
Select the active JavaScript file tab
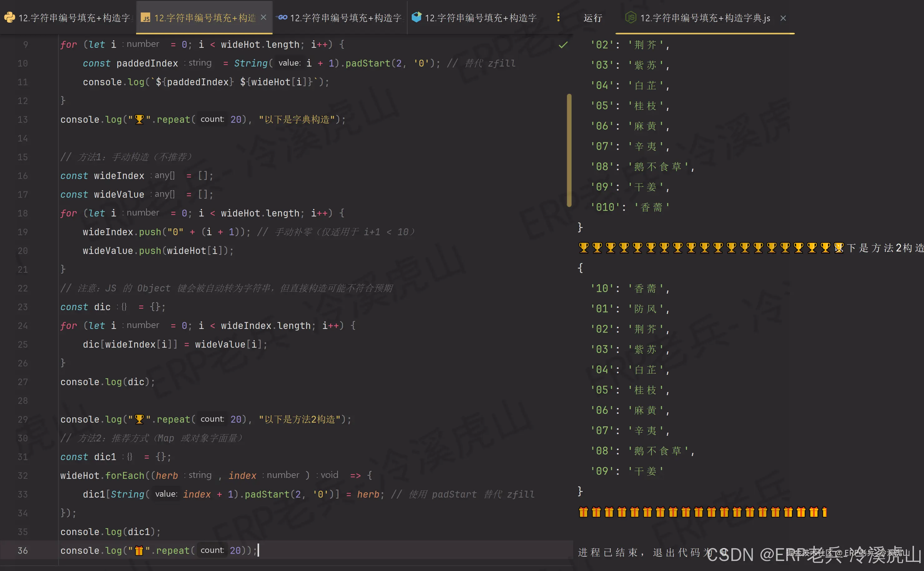click(204, 17)
